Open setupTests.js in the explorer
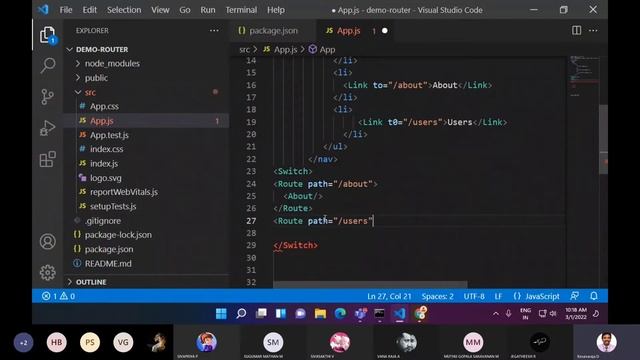Viewport: 640px width, 360px height. 113,206
